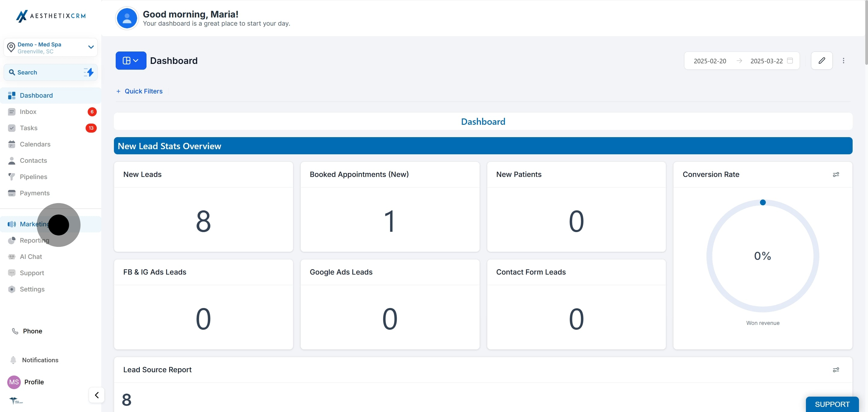This screenshot has height=412, width=868.
Task: Collapse the sidebar with arrow toggle
Action: [x=97, y=395]
